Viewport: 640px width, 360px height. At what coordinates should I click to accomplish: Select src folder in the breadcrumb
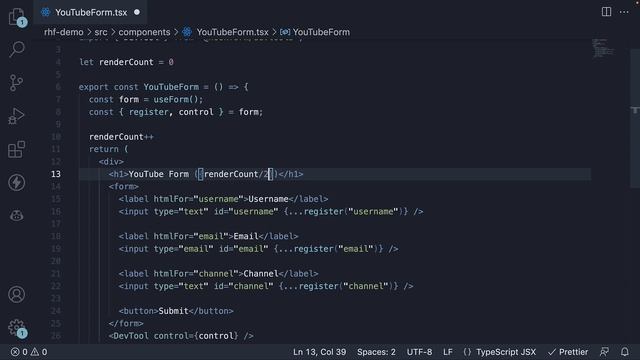click(101, 32)
